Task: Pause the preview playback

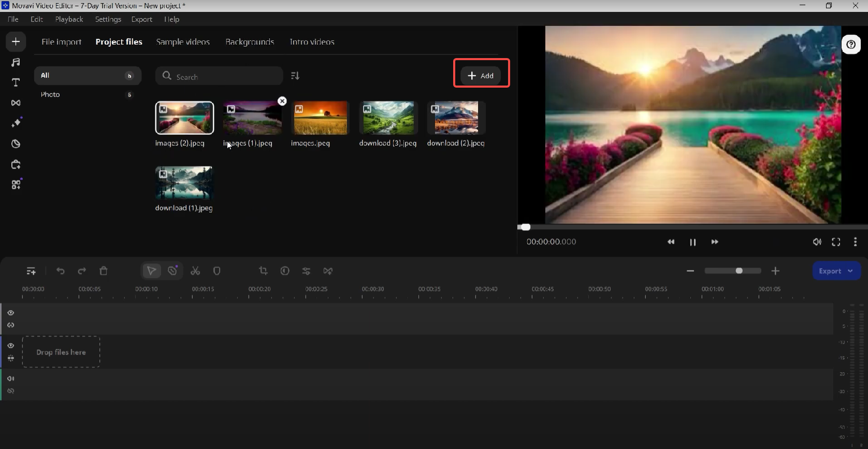Action: coord(693,242)
